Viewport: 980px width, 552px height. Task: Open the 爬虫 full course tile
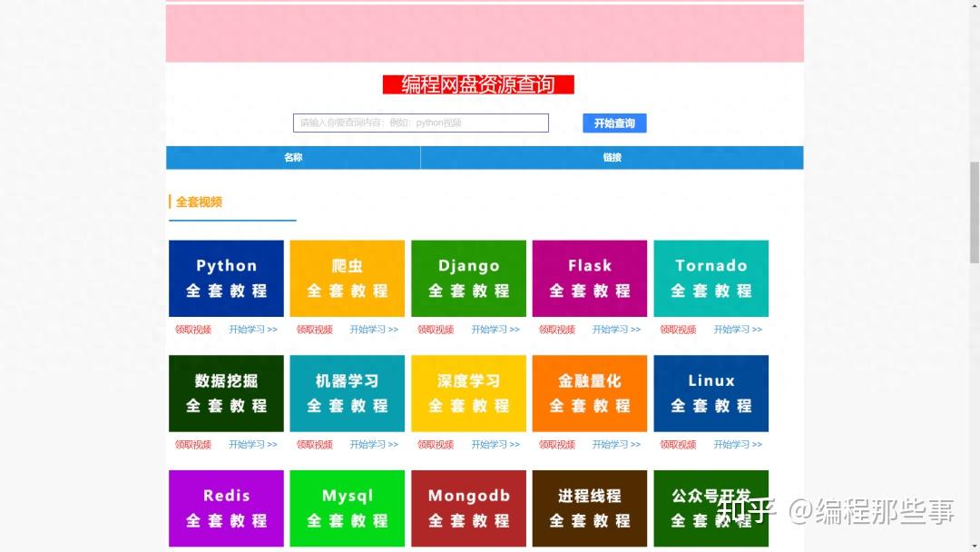pos(347,278)
